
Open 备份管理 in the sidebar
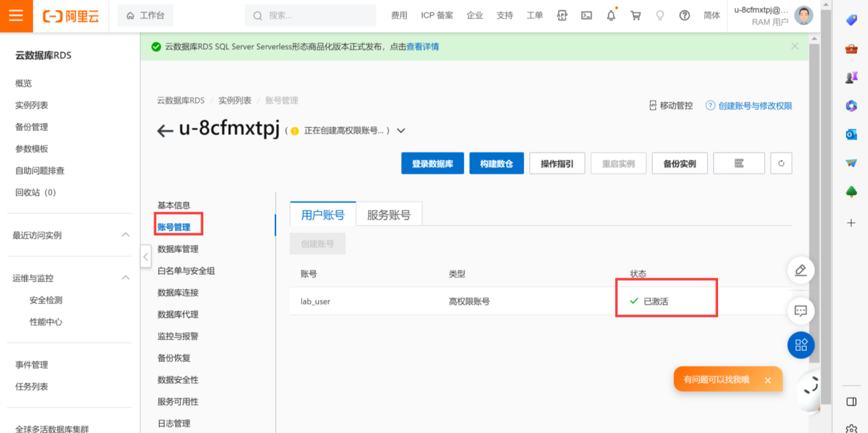tap(31, 127)
